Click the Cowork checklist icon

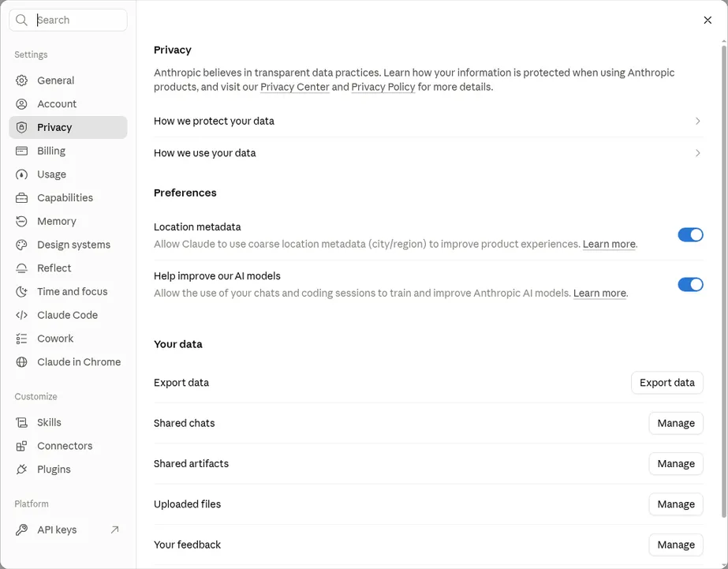point(21,339)
